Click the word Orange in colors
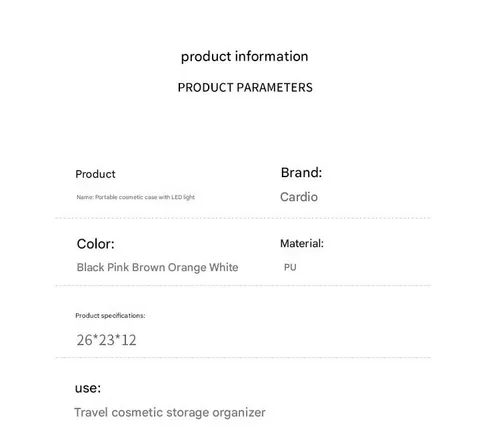The width and height of the screenshot is (500, 443). pyautogui.click(x=187, y=268)
